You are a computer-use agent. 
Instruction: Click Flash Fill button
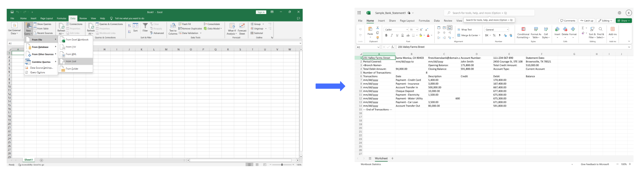[185, 24]
